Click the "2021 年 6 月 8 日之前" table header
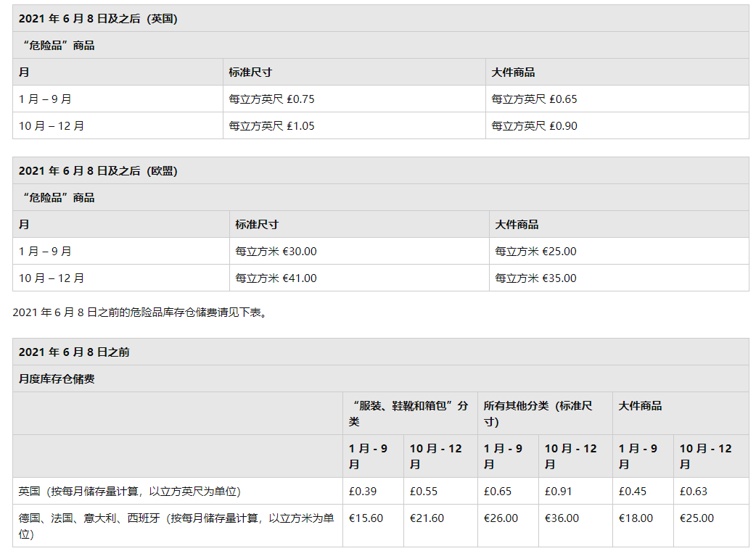 pyautogui.click(x=73, y=352)
